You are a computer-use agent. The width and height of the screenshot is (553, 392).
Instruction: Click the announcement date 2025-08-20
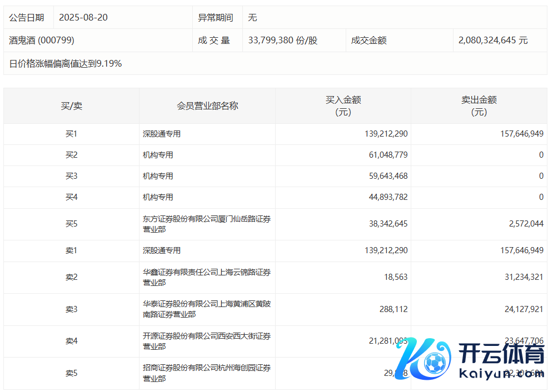[83, 18]
